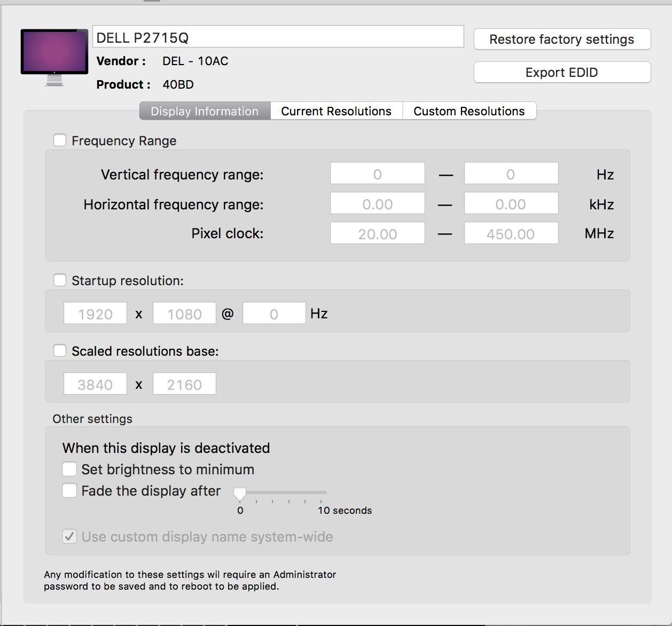Image resolution: width=672 pixels, height=626 pixels.
Task: Click the Administrator password notice text
Action: [190, 580]
